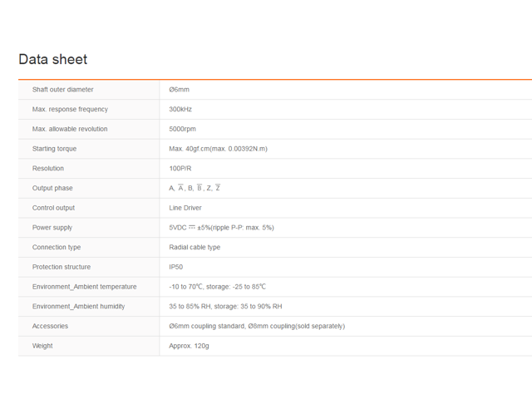532x399 pixels.
Task: Select the Max. 40gf.cm torque value
Action: [218, 149]
